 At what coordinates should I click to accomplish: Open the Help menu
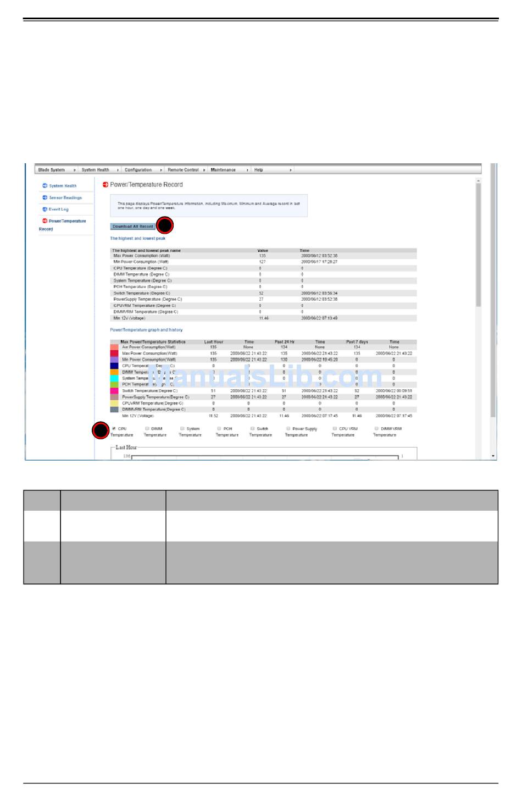(x=258, y=170)
